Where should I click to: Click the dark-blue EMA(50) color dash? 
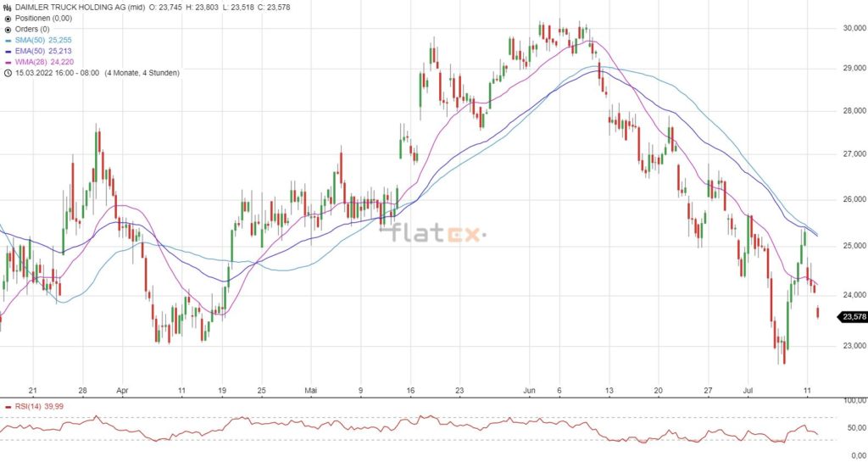point(8,51)
